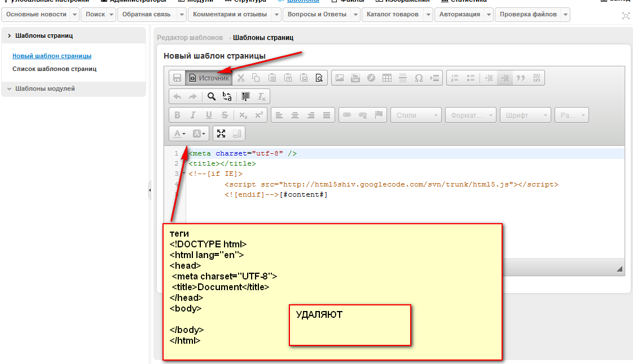Click the Save icon in the editor toolbar
The height and width of the screenshot is (364, 633).
177,78
